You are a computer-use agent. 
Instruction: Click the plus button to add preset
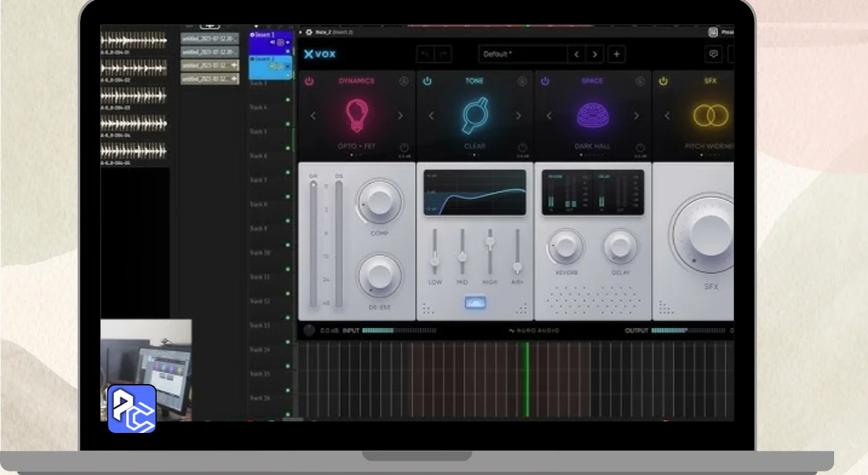coord(616,54)
